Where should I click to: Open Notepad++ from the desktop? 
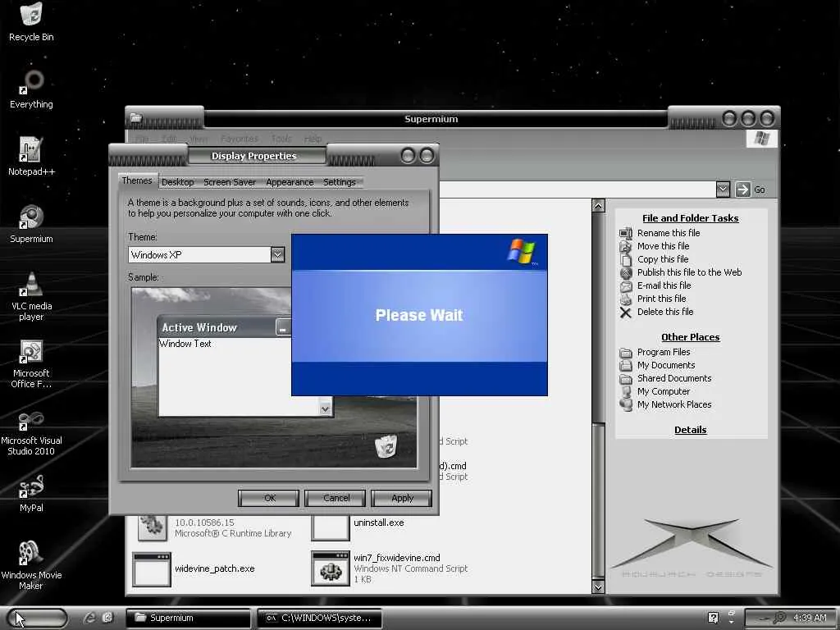point(31,157)
